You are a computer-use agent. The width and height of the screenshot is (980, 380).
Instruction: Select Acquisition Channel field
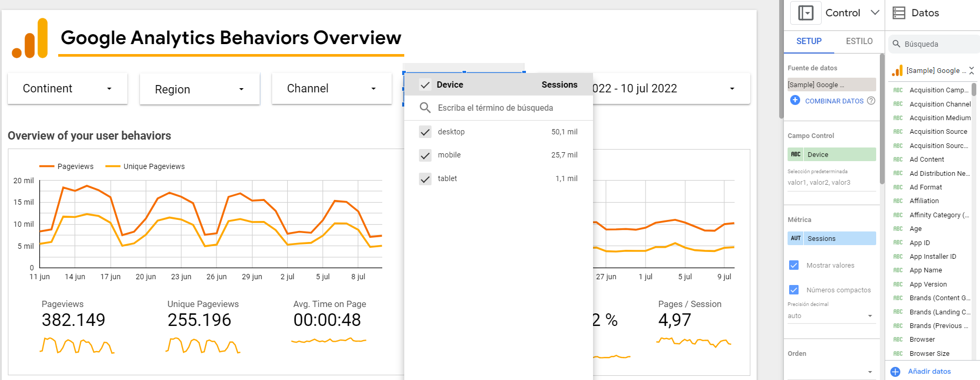[940, 104]
